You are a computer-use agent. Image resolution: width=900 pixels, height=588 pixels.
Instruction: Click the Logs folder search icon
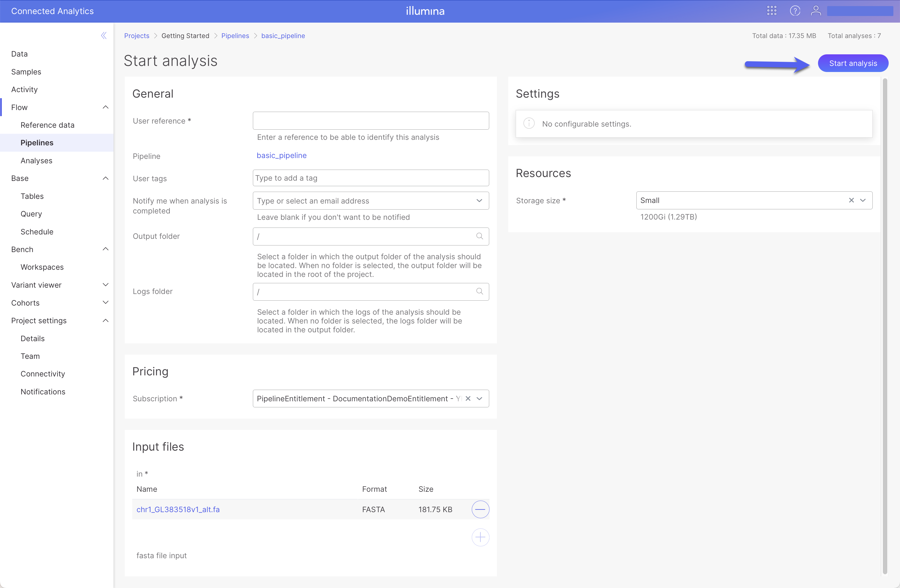pyautogui.click(x=480, y=291)
